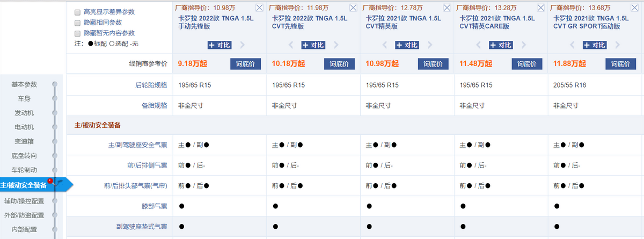644x239 pixels.
Task: Ask for lowest price of the 9.18万起 model
Action: 246,63
